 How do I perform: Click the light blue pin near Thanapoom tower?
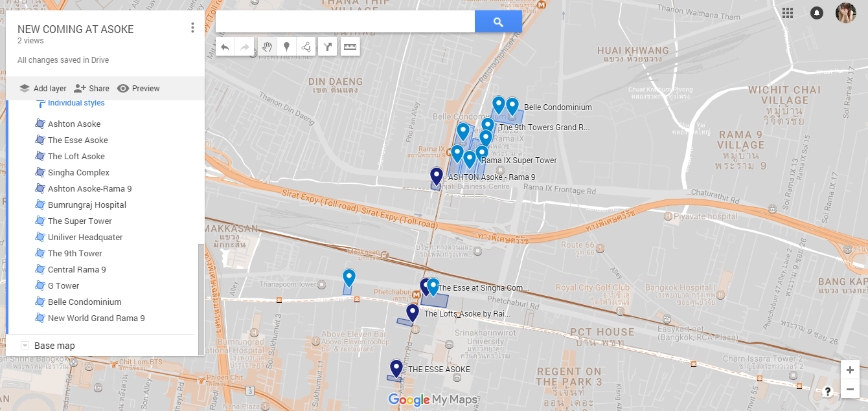click(x=349, y=278)
